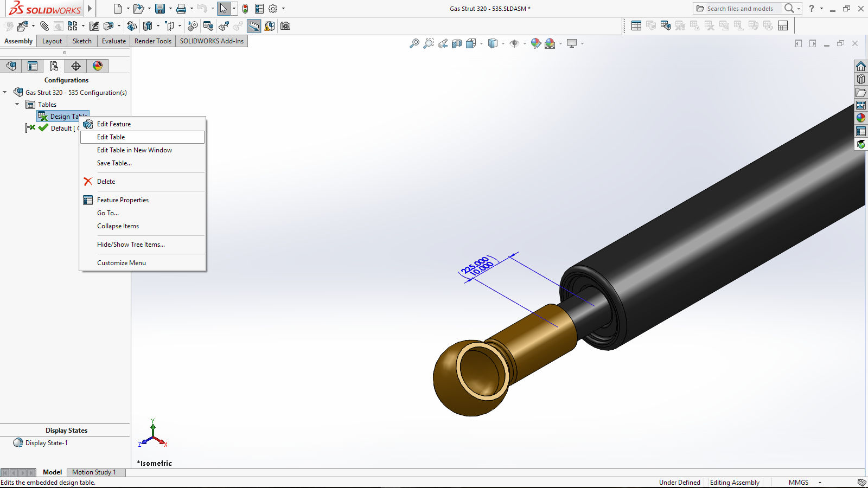This screenshot has width=868, height=488.
Task: Expand the SOLIDWORKS menu flyout arrow
Action: click(90, 9)
